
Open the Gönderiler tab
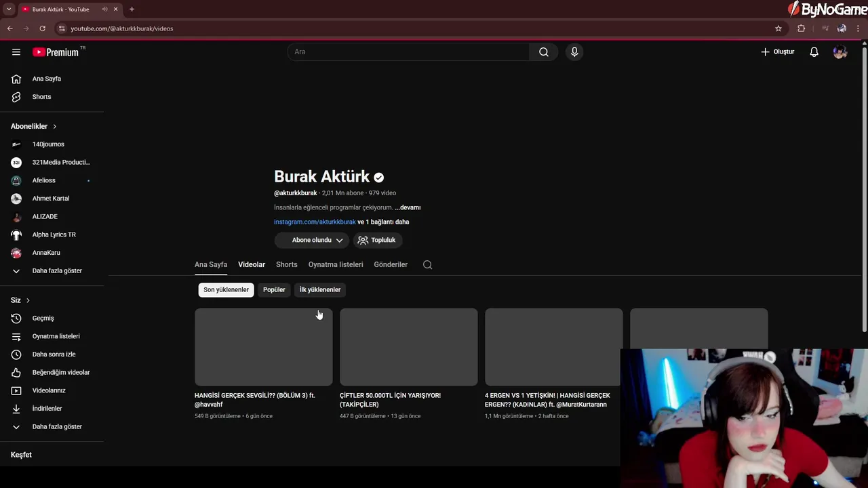(x=391, y=264)
